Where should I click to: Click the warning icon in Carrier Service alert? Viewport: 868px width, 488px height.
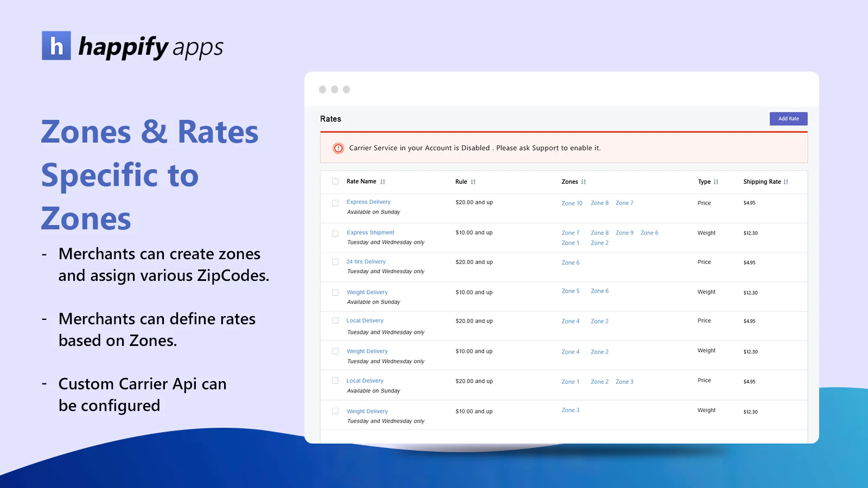click(x=338, y=148)
